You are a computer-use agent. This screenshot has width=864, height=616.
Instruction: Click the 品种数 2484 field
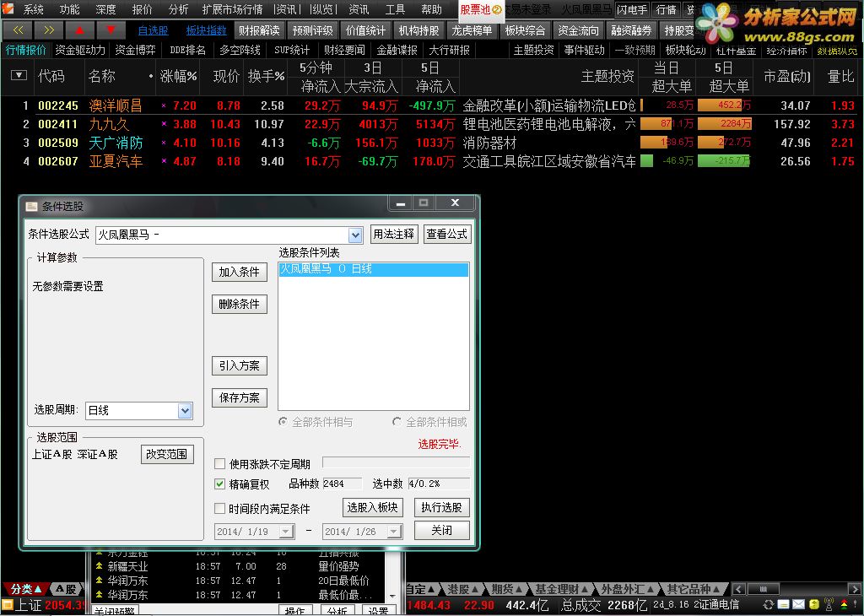[343, 484]
